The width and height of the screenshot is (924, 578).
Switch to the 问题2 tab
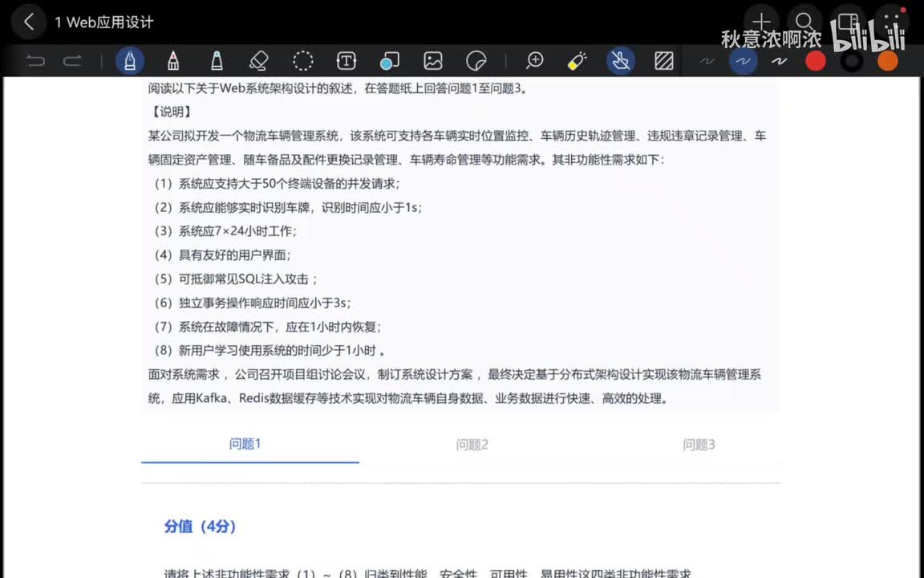point(472,445)
